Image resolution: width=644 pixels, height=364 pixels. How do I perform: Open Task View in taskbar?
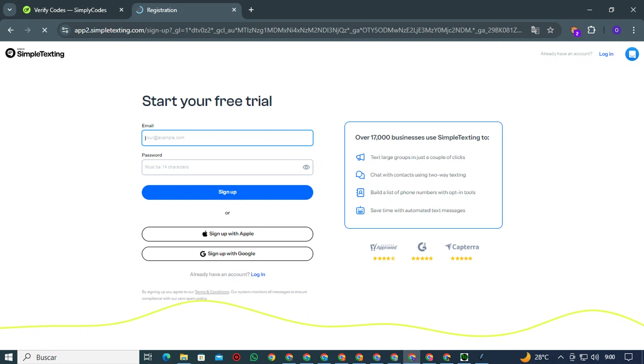click(x=148, y=357)
